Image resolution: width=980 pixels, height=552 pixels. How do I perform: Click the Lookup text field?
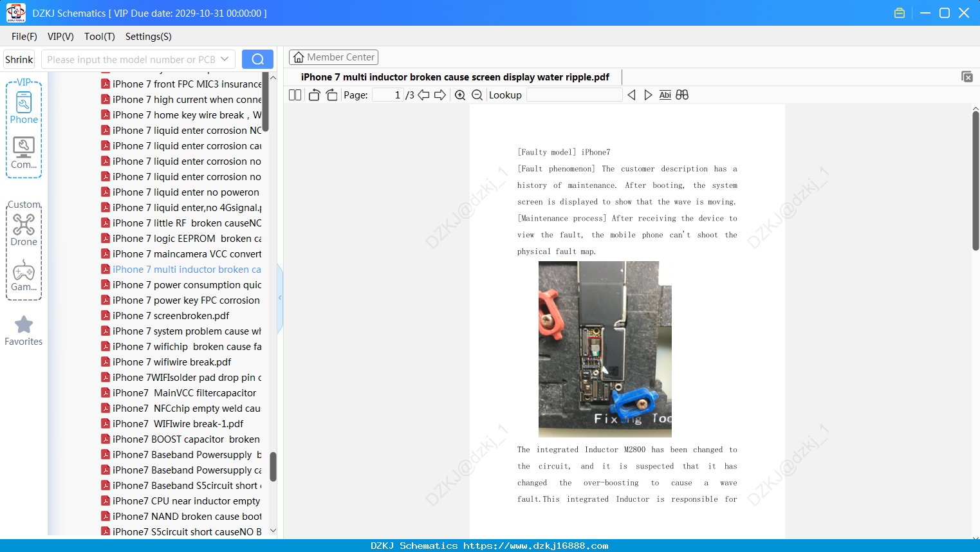575,95
